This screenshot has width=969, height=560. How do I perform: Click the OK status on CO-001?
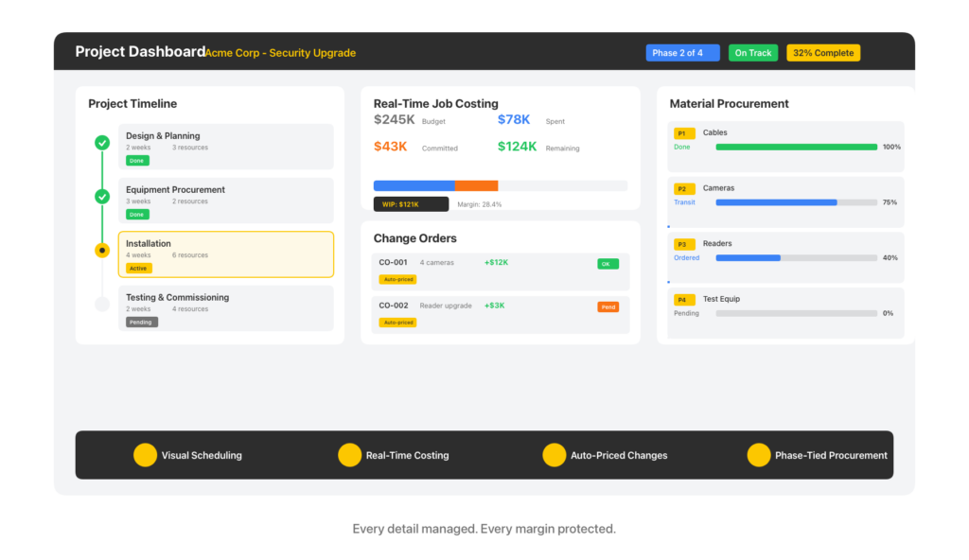coord(608,264)
